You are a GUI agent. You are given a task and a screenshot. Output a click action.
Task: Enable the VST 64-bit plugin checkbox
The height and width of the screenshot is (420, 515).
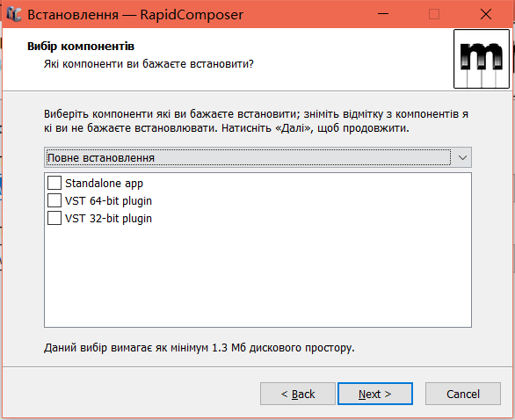54,200
